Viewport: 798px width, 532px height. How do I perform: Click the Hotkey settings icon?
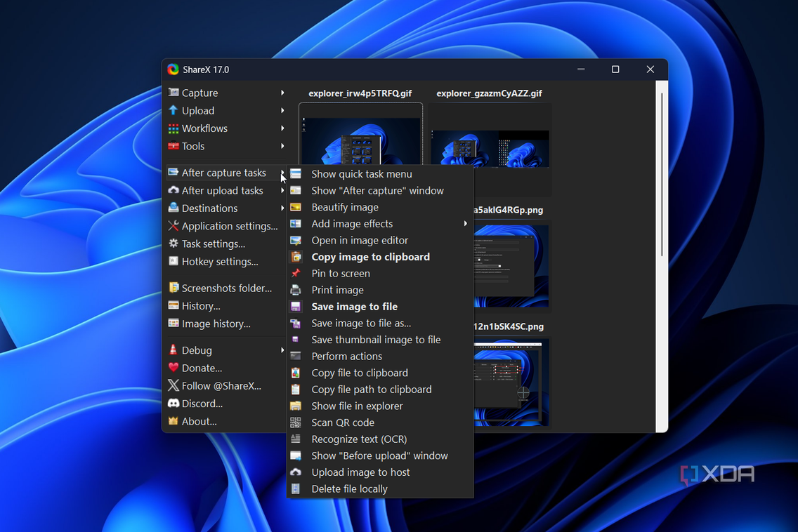pos(174,261)
